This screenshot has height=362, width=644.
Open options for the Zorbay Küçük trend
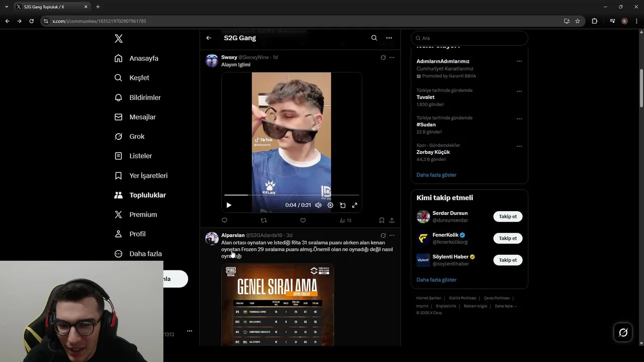(519, 146)
